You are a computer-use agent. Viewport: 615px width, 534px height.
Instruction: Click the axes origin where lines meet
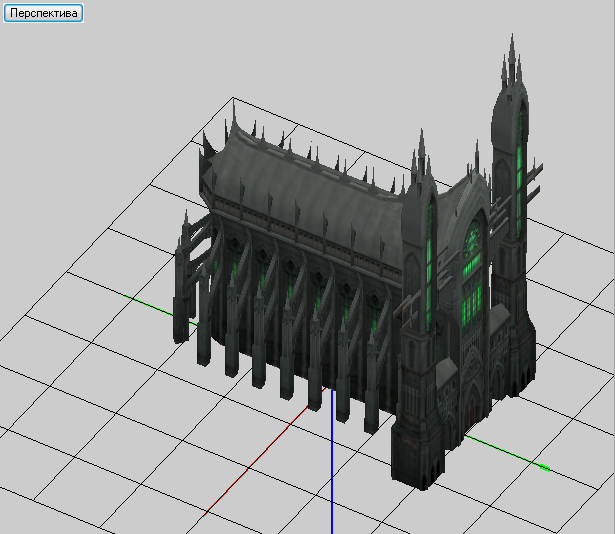[332, 388]
